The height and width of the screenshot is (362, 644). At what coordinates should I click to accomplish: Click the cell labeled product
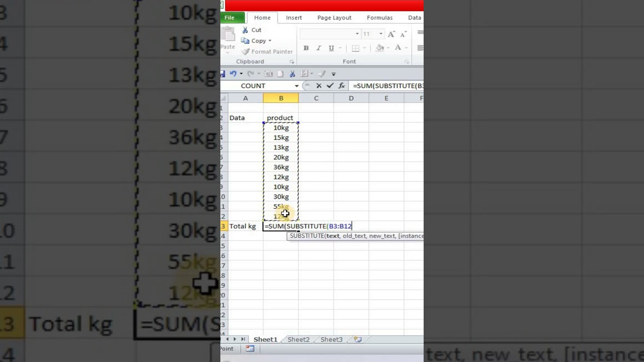[x=280, y=118]
